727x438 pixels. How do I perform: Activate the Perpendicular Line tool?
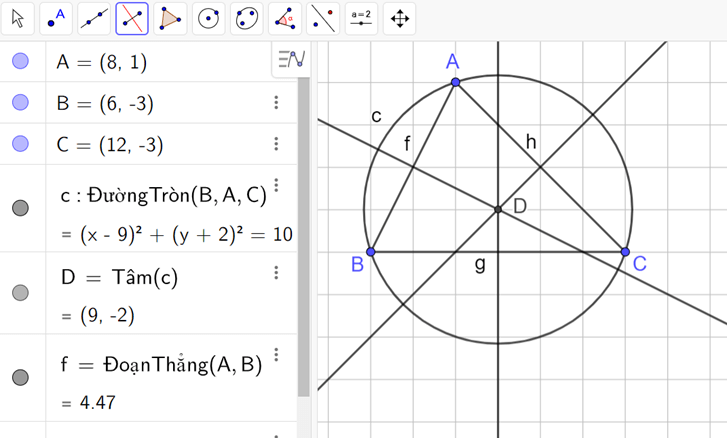[133, 18]
